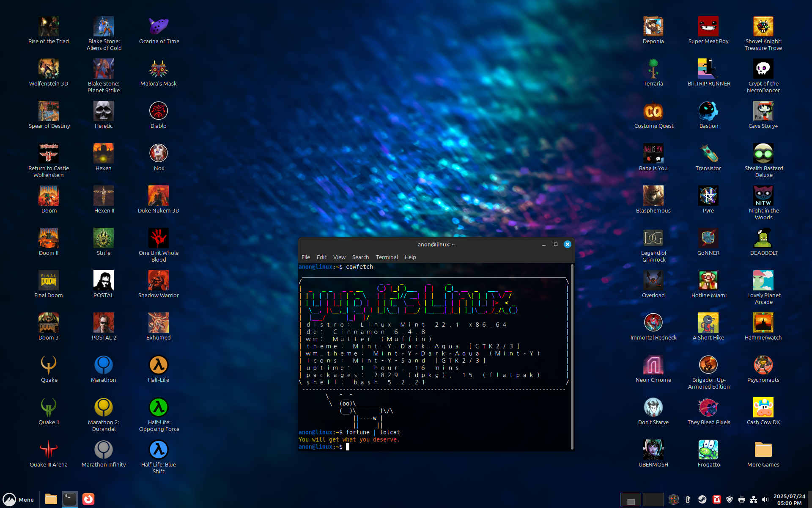Switch to the first workspace
812x508 pixels.
[631, 500]
